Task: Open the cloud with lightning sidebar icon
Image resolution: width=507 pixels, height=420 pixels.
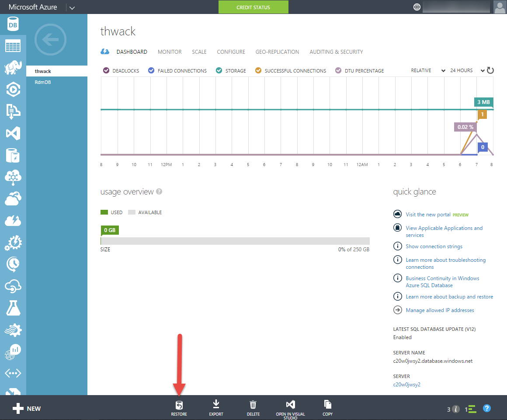Action: click(x=13, y=221)
